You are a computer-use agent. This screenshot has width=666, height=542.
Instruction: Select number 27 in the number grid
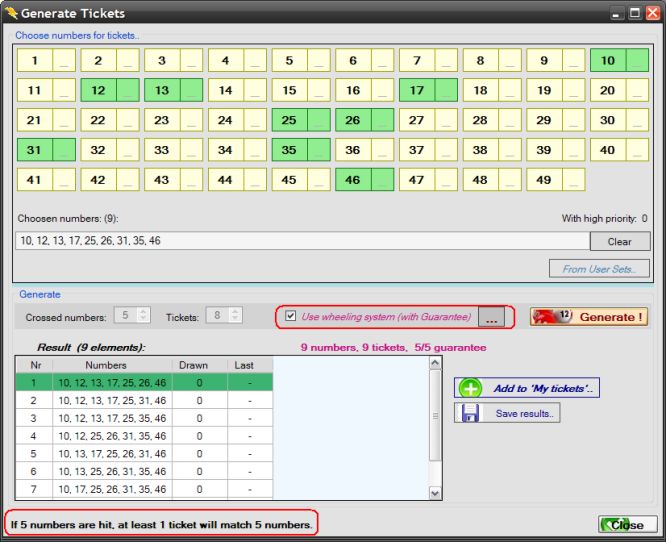coord(417,121)
